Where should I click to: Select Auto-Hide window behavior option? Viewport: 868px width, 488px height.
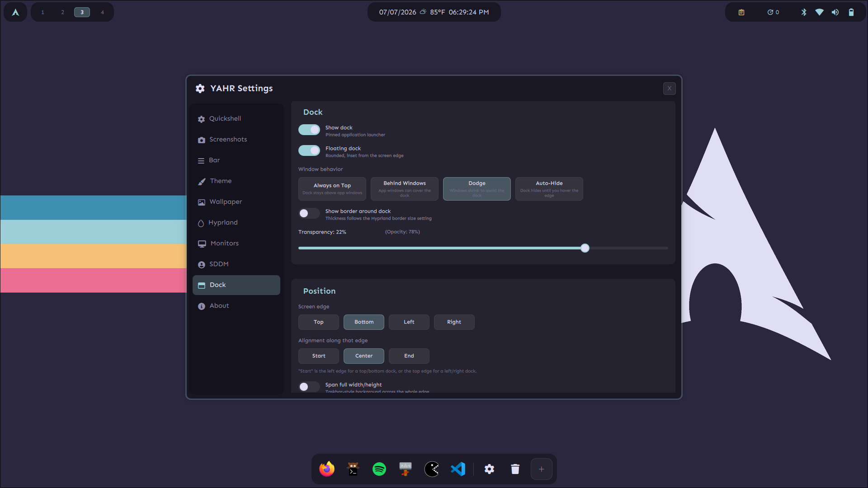pyautogui.click(x=549, y=189)
